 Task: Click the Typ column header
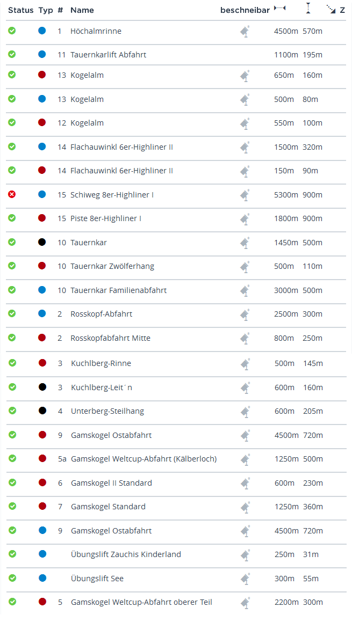(46, 10)
